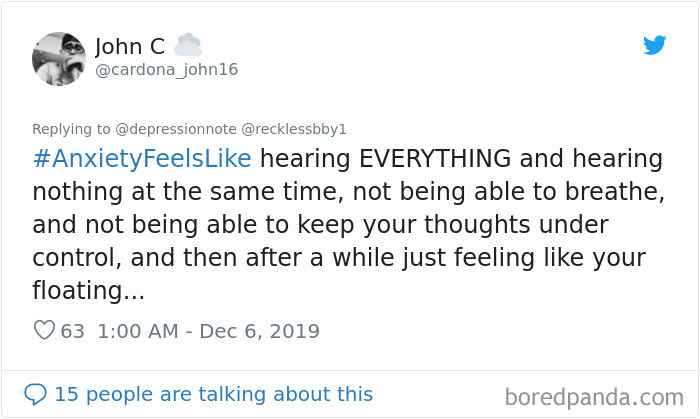Image resolution: width=700 pixels, height=419 pixels.
Task: Click the like count 63
Action: (73, 331)
